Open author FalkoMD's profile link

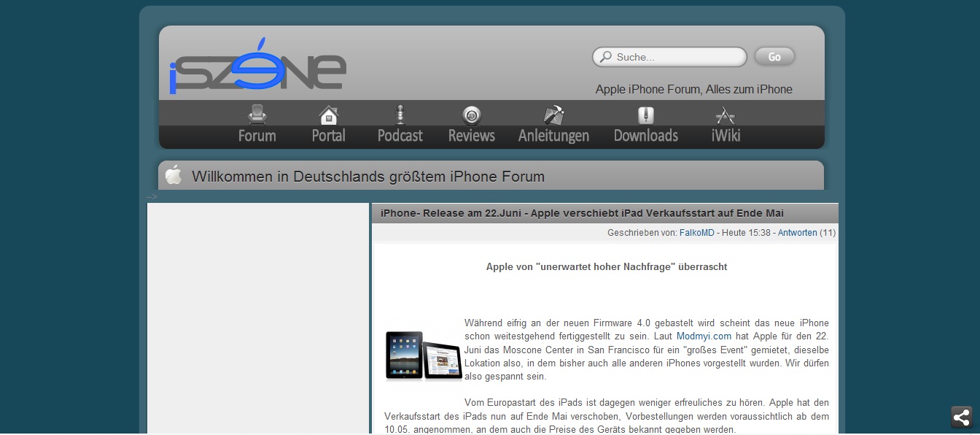696,233
